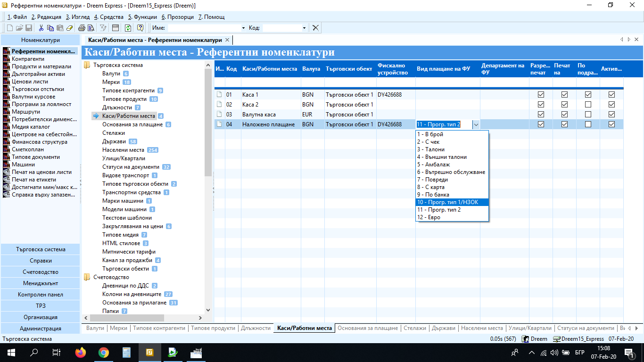
Task: Close the Каси/Работни места document tab
Action: coord(227,40)
